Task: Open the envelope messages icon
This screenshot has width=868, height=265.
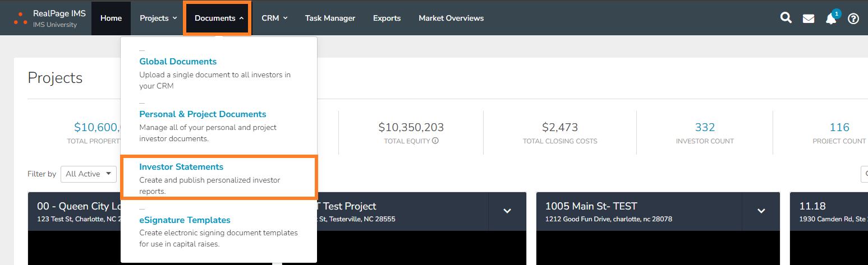Action: [x=808, y=18]
